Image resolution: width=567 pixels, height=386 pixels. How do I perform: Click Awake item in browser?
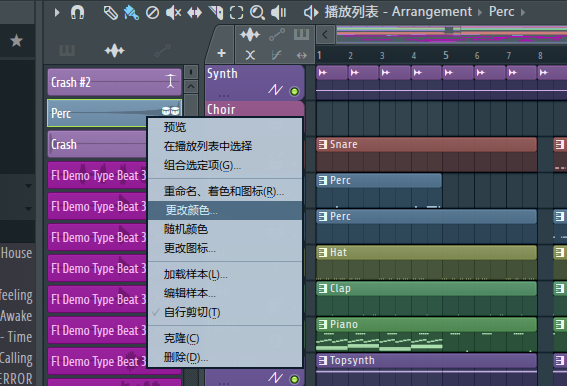[x=16, y=316]
